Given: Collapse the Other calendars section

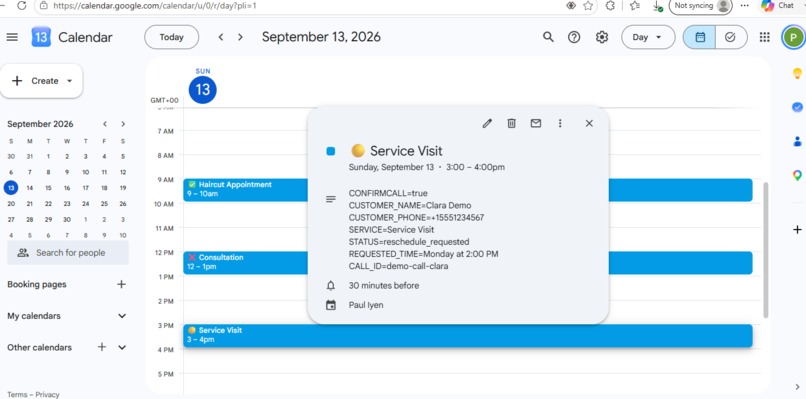Looking at the screenshot, I should [x=122, y=348].
